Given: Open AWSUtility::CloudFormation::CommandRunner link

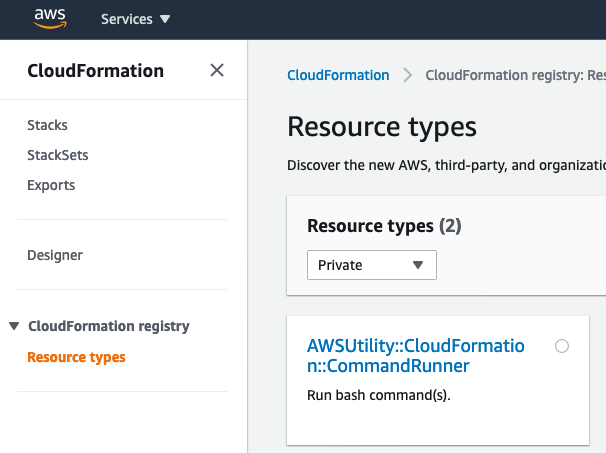Looking at the screenshot, I should coord(415,356).
